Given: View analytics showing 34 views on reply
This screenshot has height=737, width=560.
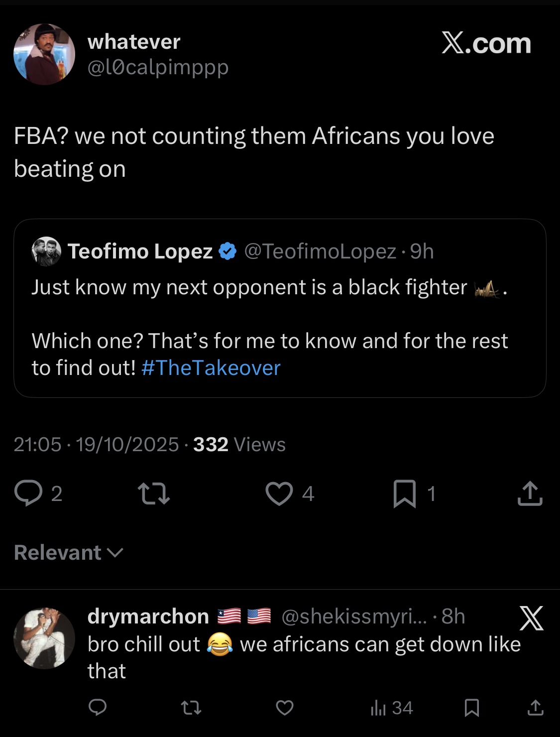Looking at the screenshot, I should (x=392, y=708).
